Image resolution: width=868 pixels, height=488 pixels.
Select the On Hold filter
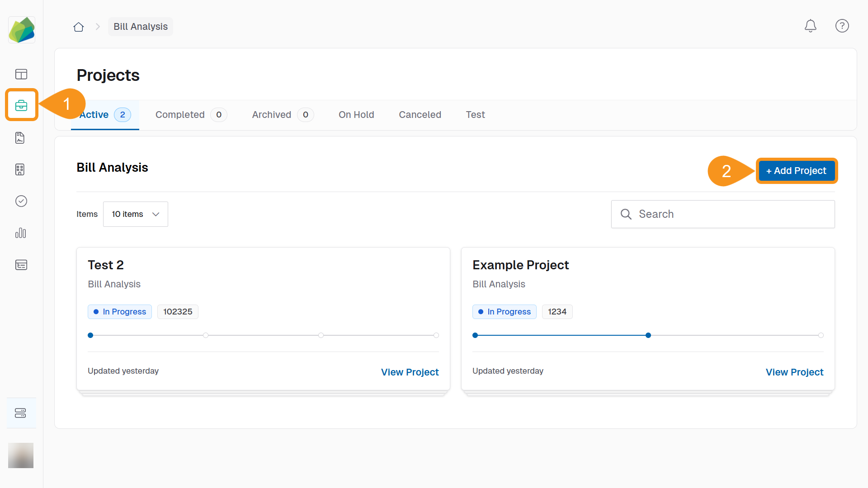(x=356, y=114)
